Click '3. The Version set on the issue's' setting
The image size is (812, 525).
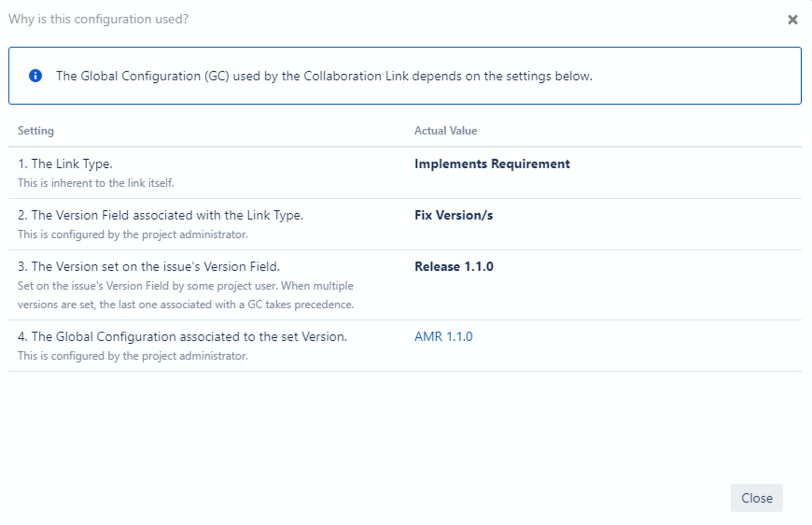coord(149,267)
